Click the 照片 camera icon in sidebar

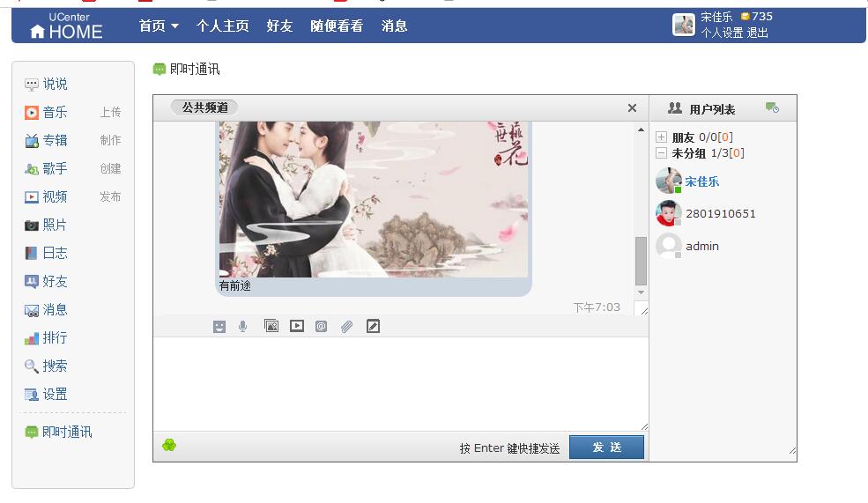tap(32, 226)
